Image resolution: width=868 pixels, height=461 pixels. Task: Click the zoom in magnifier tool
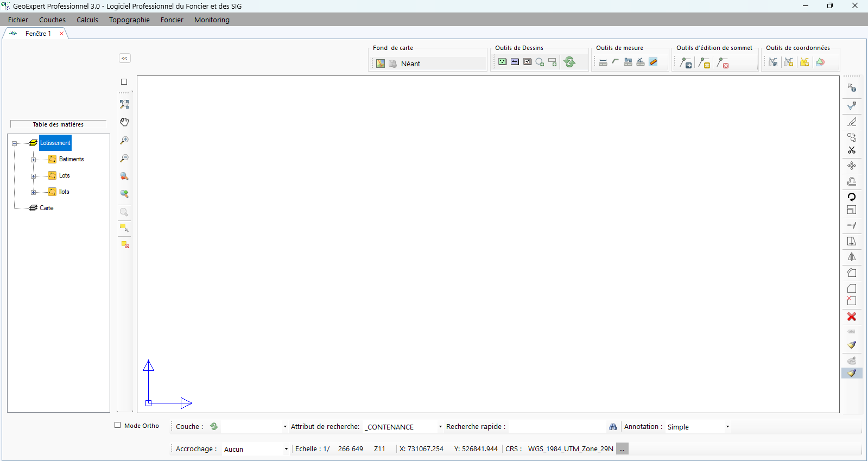pyautogui.click(x=124, y=141)
